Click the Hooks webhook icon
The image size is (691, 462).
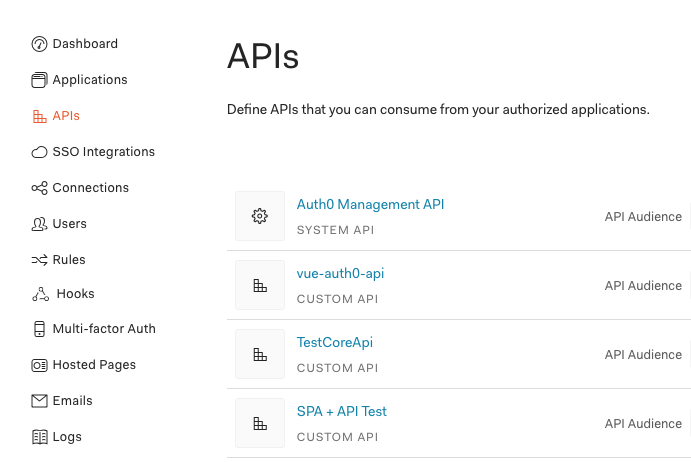click(x=41, y=294)
